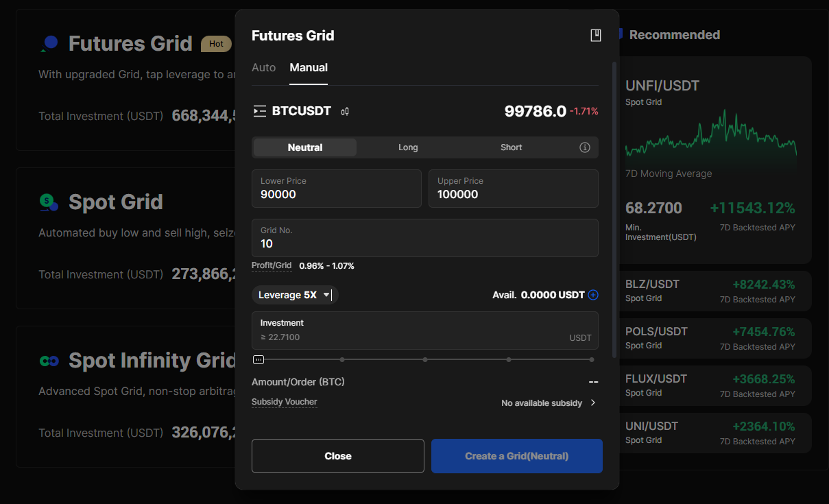Click the investment percentage slider handle
829x504 pixels.
259,359
